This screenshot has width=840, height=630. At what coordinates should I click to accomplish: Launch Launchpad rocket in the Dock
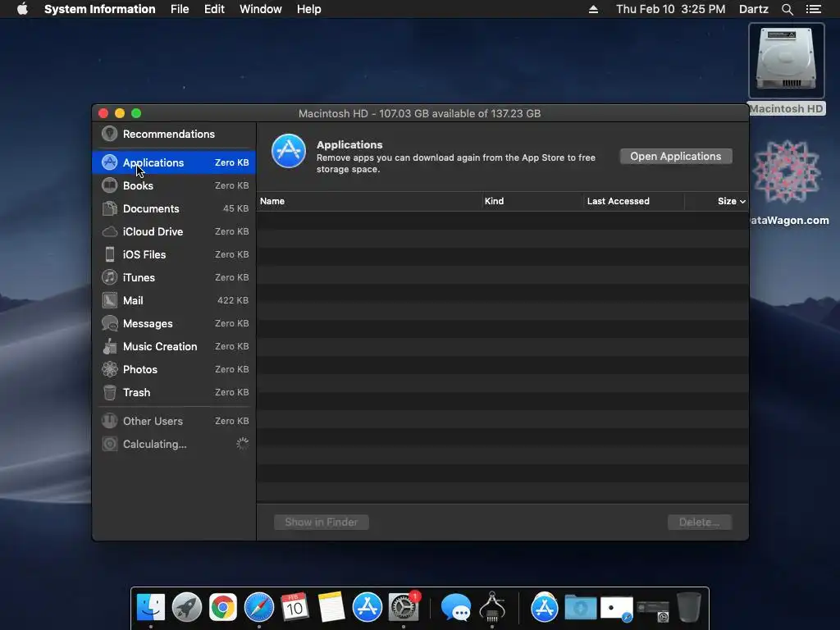[186, 608]
